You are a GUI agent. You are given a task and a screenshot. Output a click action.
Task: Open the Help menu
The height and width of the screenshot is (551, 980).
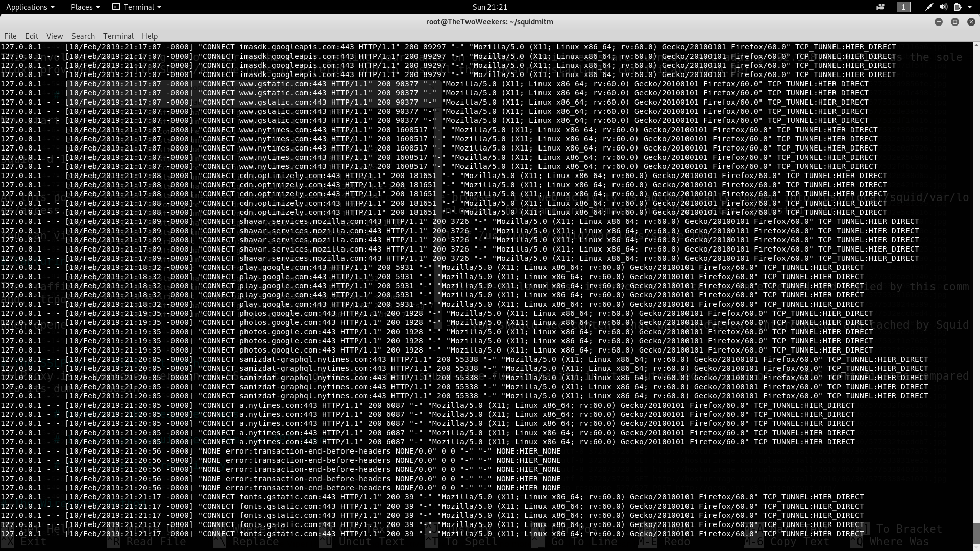tap(150, 36)
